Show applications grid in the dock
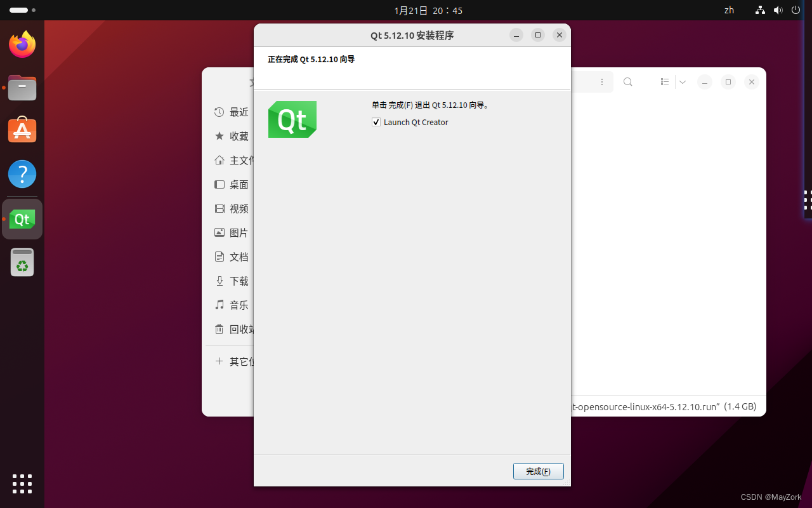This screenshot has width=812, height=508. [x=22, y=484]
